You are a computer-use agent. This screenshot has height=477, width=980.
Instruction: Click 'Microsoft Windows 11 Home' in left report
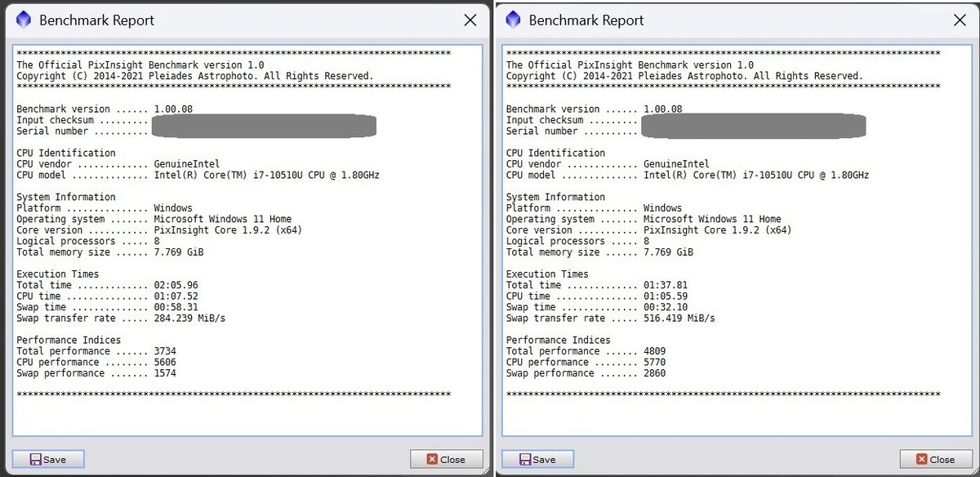pyautogui.click(x=222, y=219)
